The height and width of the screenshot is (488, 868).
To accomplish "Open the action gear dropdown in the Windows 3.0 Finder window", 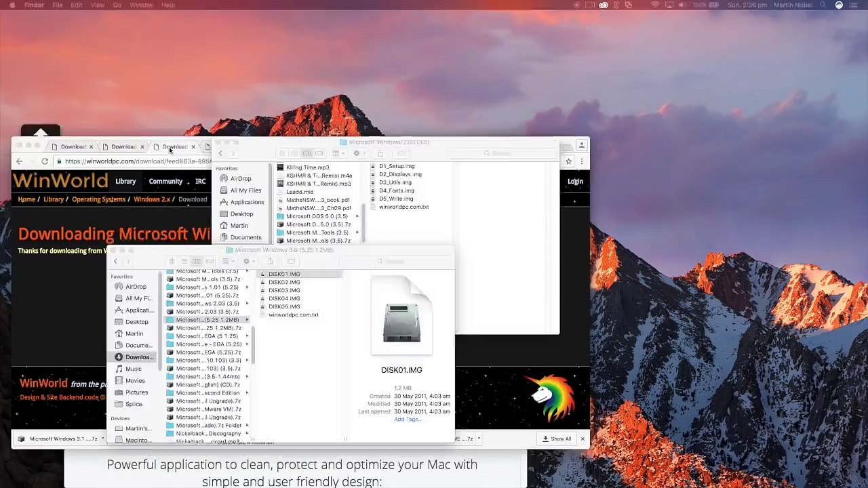I will pyautogui.click(x=249, y=262).
